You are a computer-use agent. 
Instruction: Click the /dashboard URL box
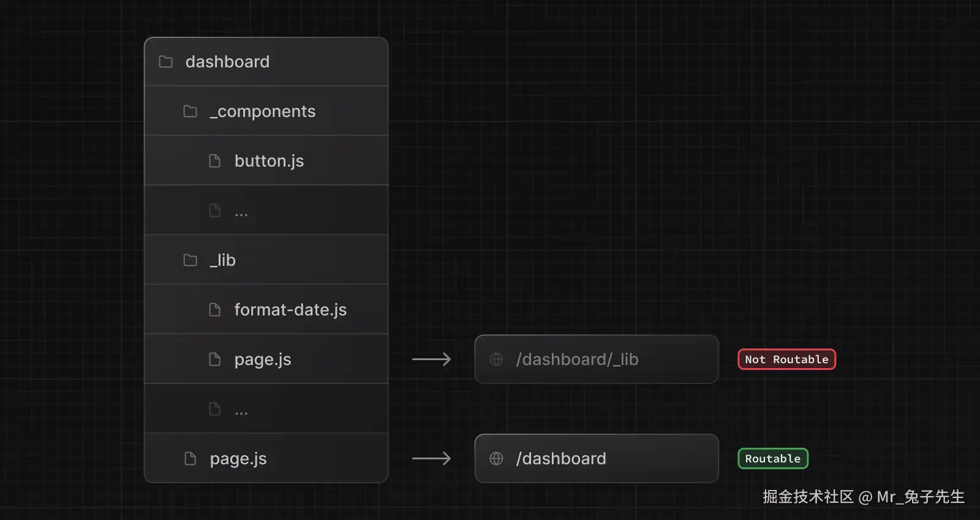coord(596,459)
